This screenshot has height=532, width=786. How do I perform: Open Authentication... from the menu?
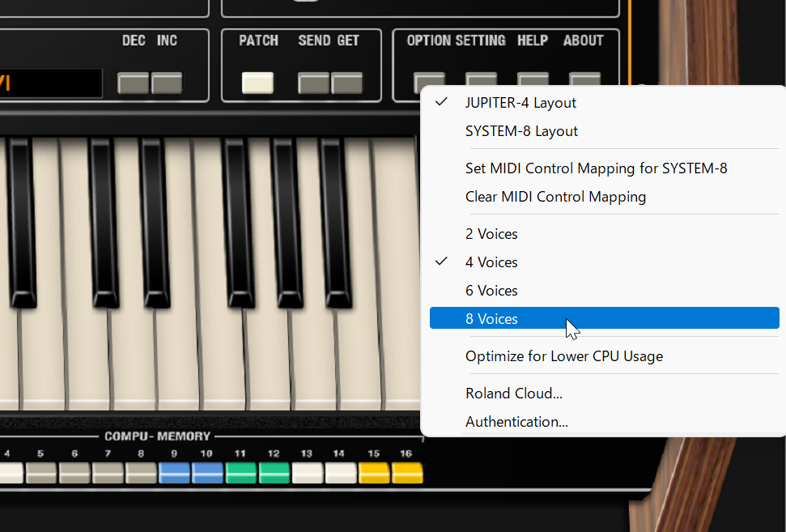click(x=604, y=422)
